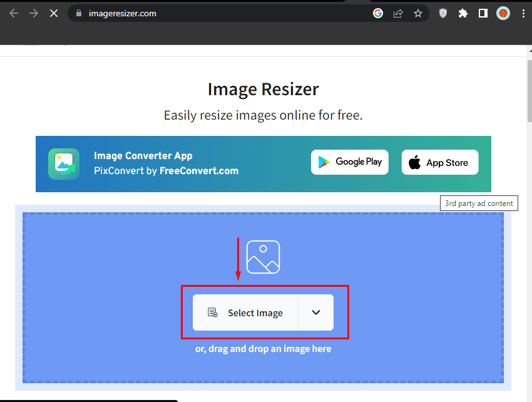Click the PixConvert app icon
The width and height of the screenshot is (532, 402).
pyautogui.click(x=64, y=164)
